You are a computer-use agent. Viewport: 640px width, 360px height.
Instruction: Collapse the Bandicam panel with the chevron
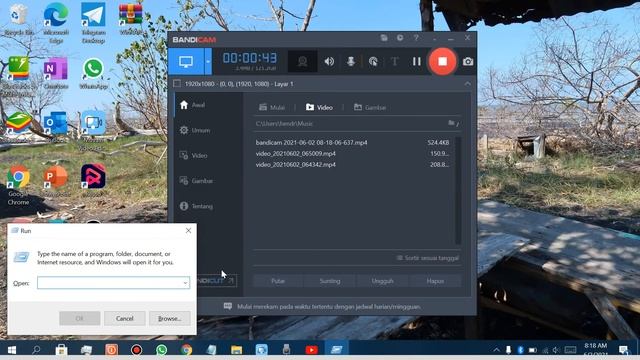coord(468,84)
